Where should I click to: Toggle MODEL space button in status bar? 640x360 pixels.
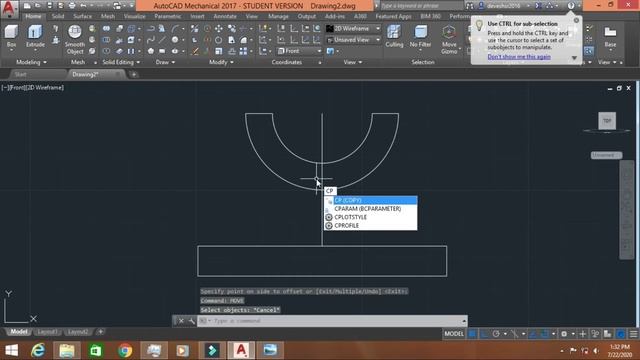454,334
